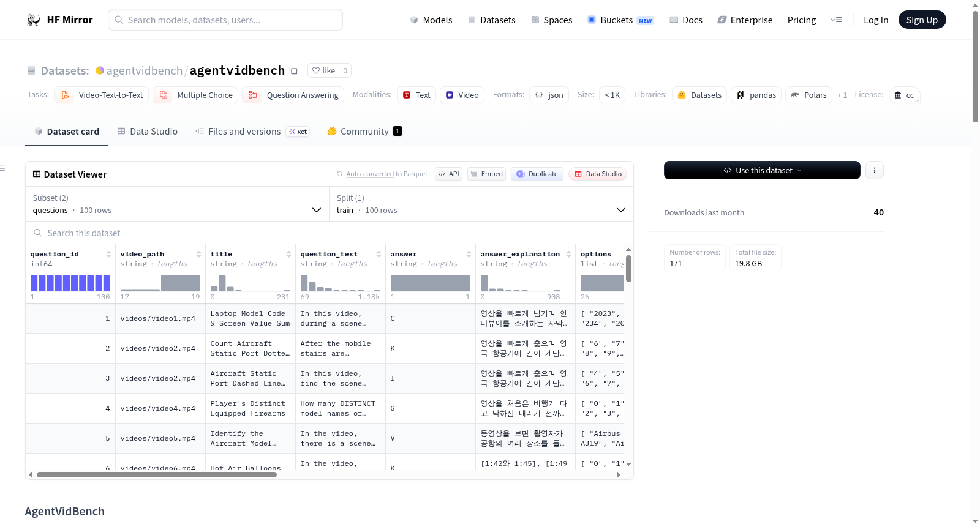The height and width of the screenshot is (527, 980).
Task: Click the "Laptop Model Code" title cell
Action: (x=250, y=318)
